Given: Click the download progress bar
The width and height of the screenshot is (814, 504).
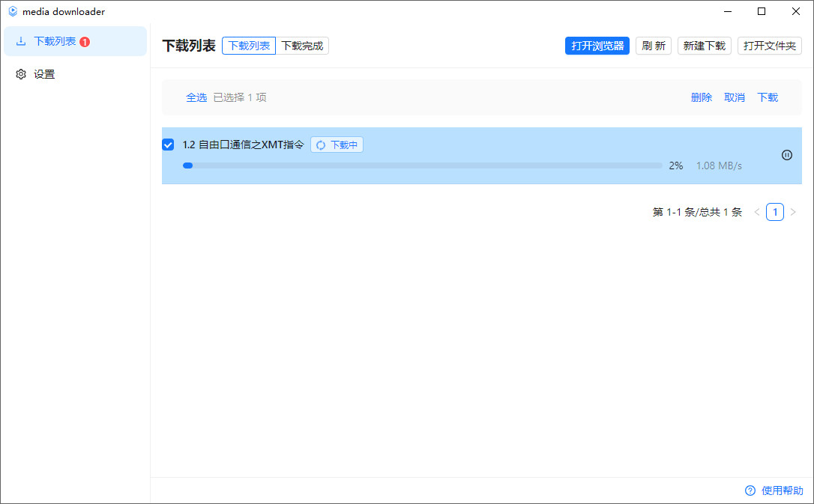Looking at the screenshot, I should [422, 166].
